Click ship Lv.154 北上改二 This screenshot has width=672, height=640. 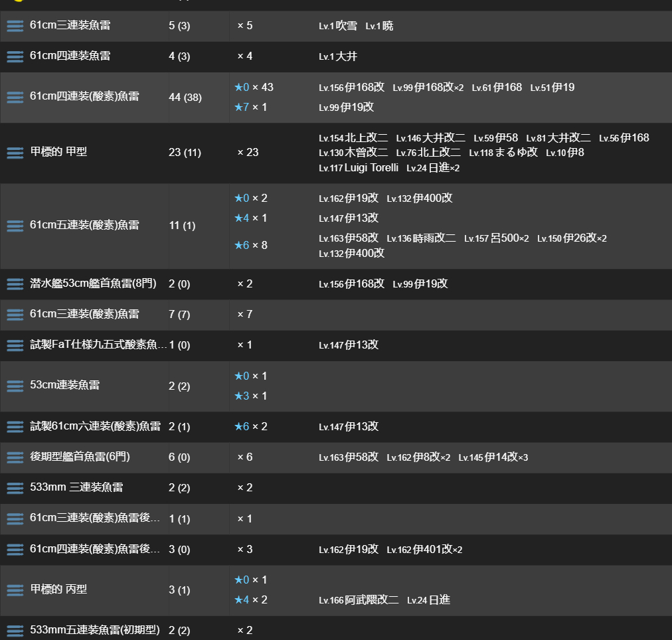353,138
